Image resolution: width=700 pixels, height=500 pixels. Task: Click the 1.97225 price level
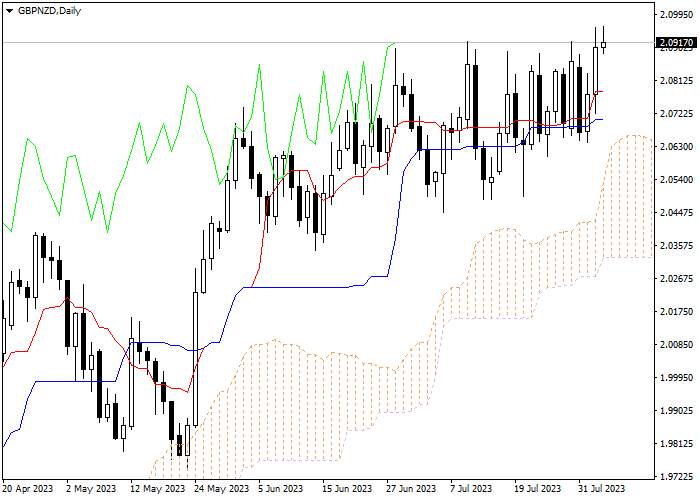(x=676, y=476)
